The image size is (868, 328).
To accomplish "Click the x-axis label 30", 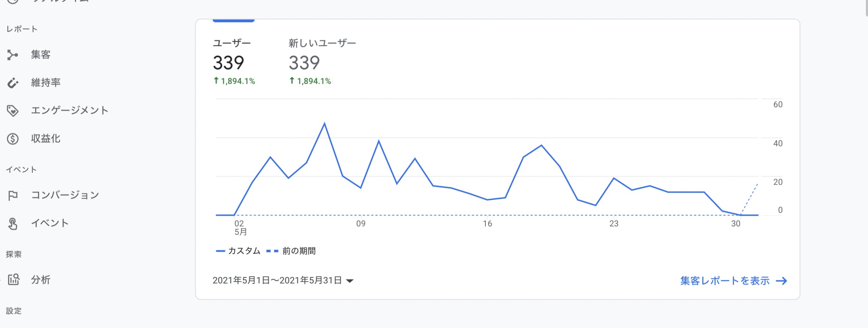I will (x=736, y=224).
